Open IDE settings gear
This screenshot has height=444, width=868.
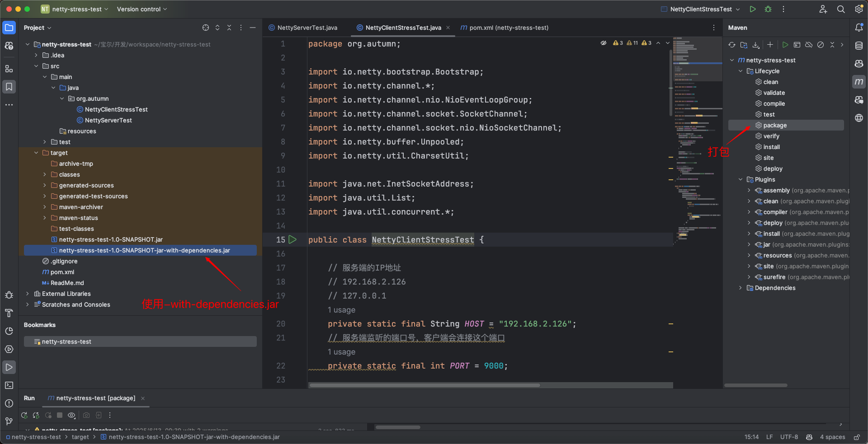click(859, 9)
